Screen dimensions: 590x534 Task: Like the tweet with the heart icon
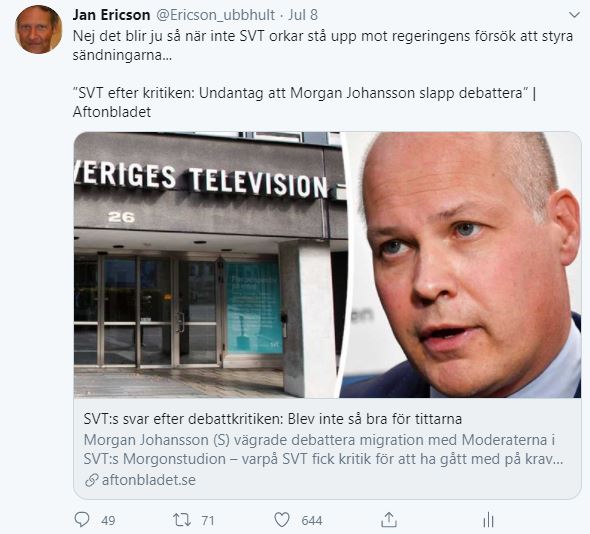point(281,520)
